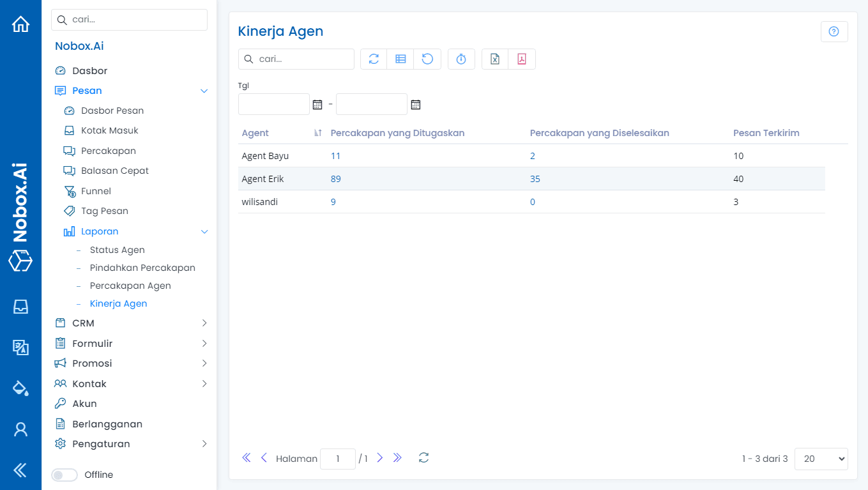Open Agent Erik's 89 assigned conversations
Viewport: 868px width, 490px height.
[x=335, y=178]
